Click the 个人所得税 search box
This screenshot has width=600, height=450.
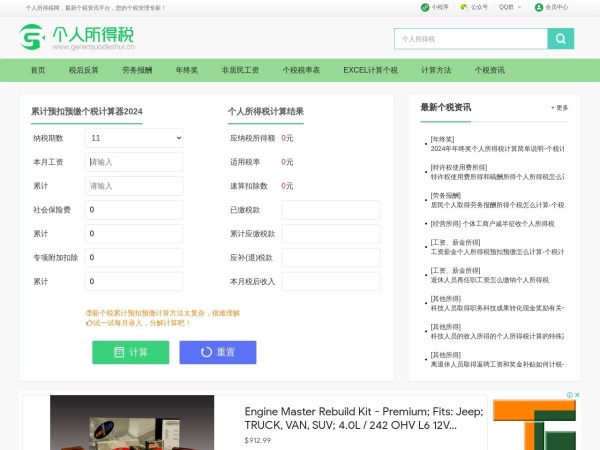[470, 39]
